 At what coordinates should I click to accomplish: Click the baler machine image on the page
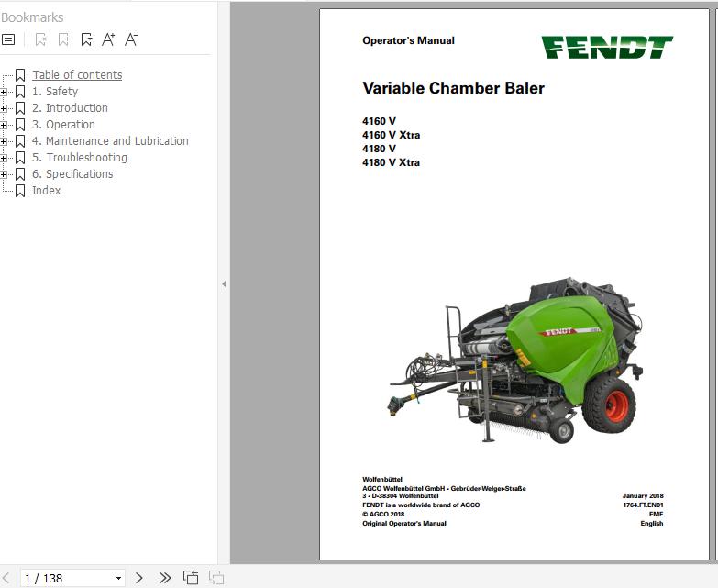click(516, 361)
